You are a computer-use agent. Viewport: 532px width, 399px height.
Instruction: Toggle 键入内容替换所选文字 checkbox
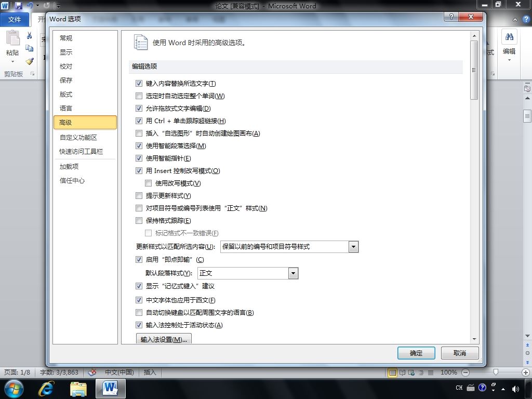(x=139, y=84)
